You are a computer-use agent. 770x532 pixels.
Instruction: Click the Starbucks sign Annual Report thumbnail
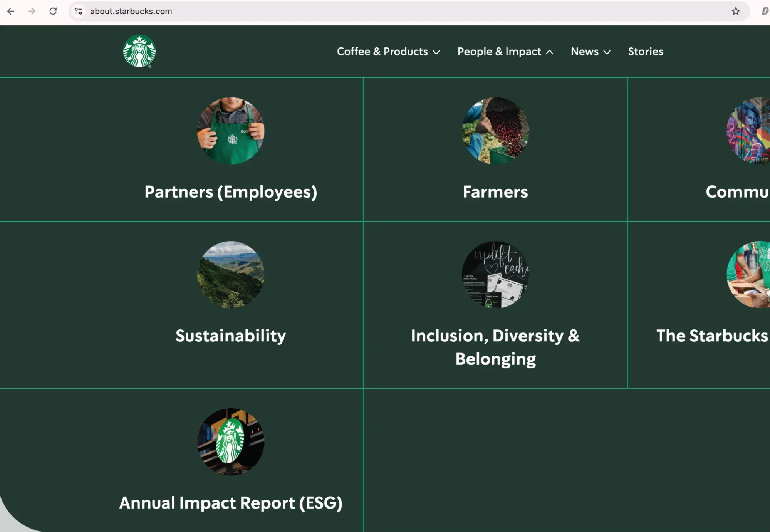pos(231,442)
